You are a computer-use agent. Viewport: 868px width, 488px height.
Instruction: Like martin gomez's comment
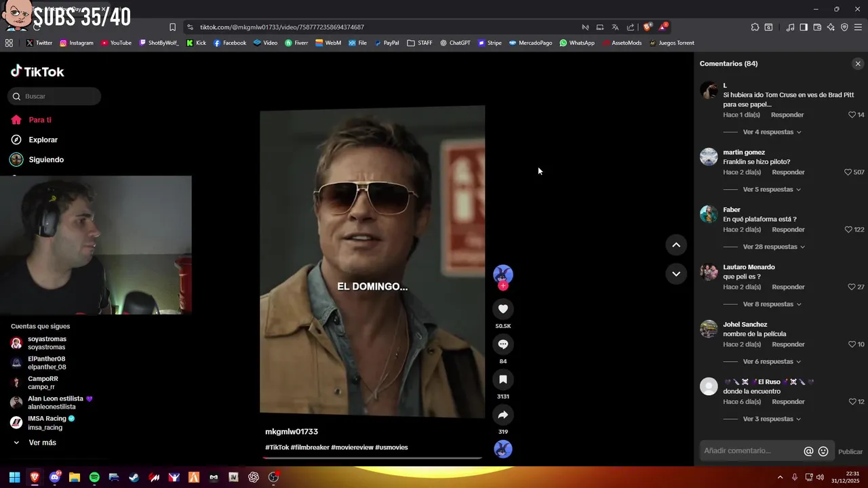point(848,172)
